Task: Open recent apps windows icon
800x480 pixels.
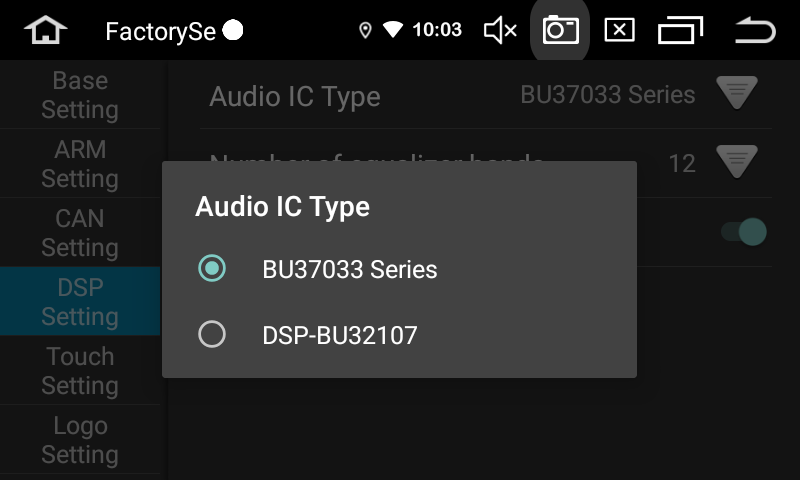Action: click(x=680, y=31)
